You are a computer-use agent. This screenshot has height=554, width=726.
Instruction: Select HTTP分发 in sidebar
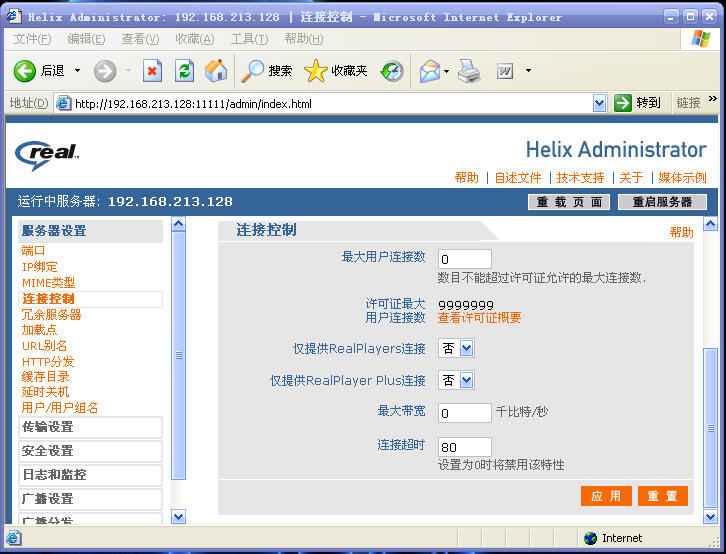[x=48, y=362]
